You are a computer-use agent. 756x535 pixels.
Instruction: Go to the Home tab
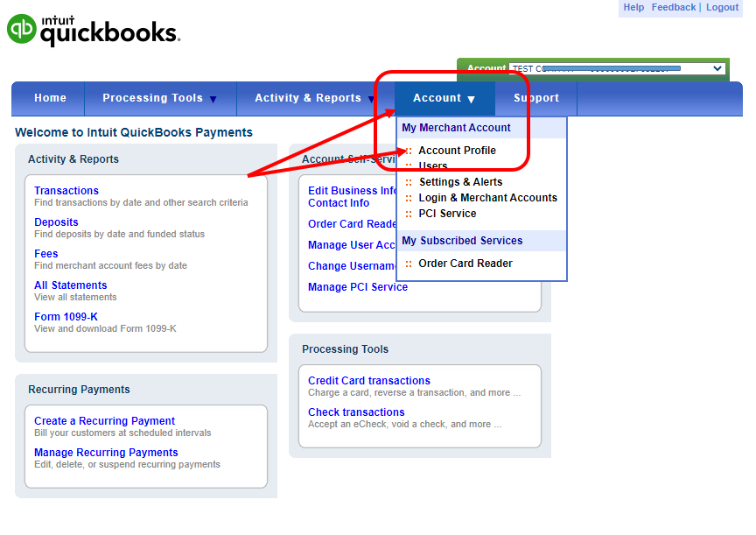coord(50,98)
